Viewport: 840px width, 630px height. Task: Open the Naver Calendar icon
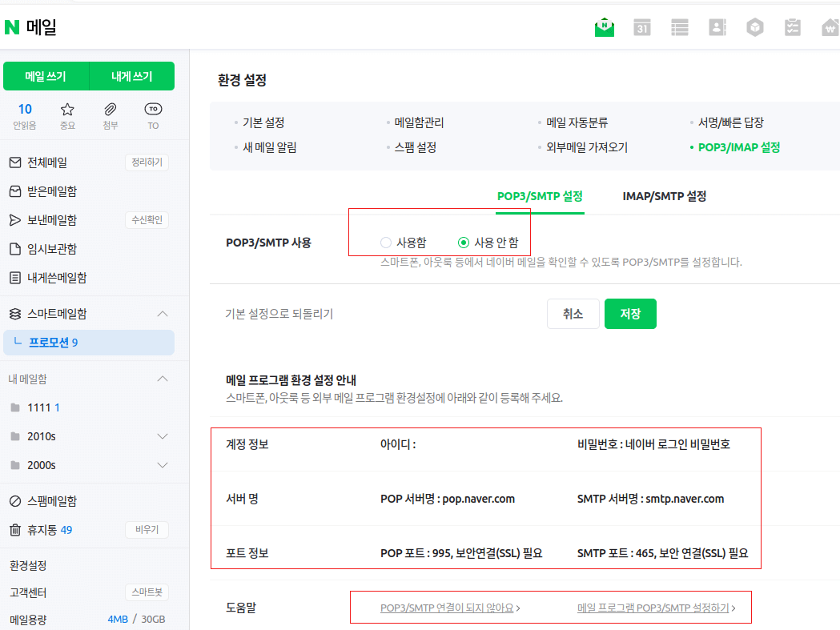[x=641, y=26]
